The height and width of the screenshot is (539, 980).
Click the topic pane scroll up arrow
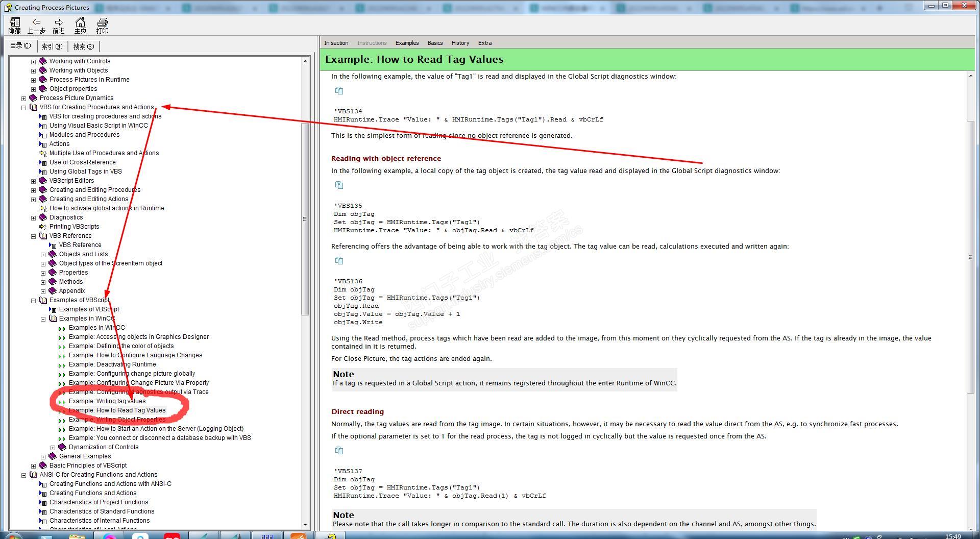(x=970, y=76)
